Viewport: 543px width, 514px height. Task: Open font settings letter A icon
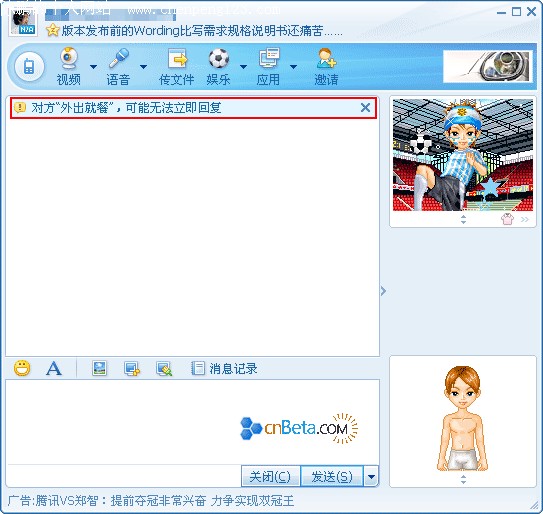tap(54, 368)
